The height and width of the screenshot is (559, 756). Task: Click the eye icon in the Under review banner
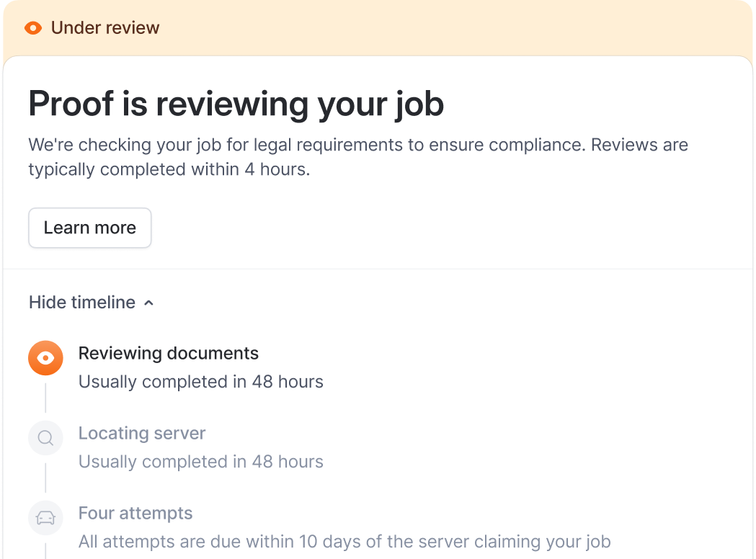32,27
